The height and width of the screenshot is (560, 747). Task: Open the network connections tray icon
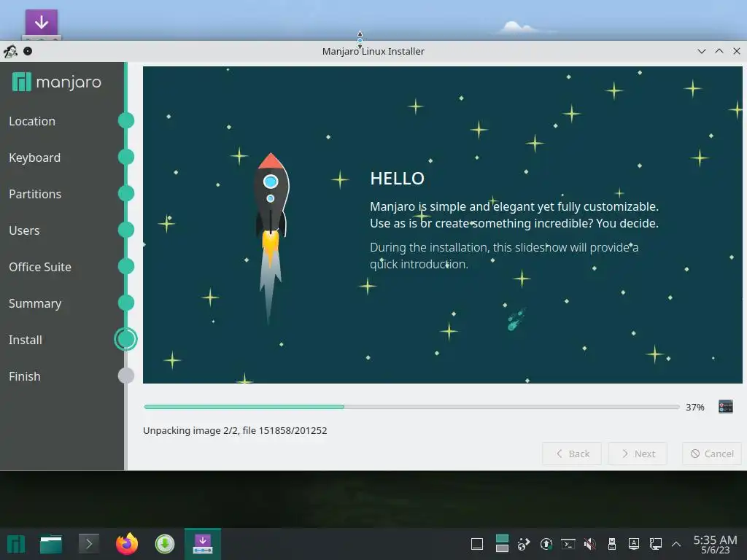(x=656, y=544)
